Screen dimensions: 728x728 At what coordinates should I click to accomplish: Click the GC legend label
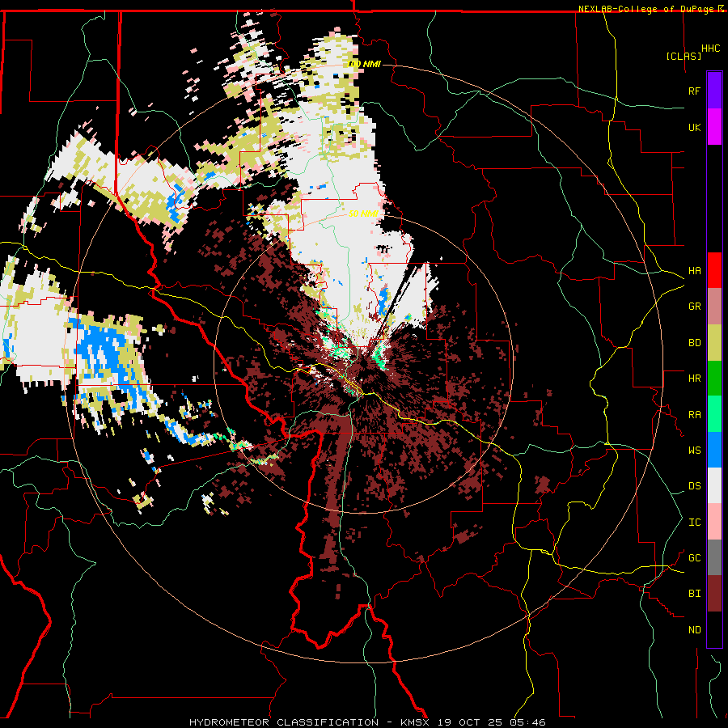click(694, 558)
